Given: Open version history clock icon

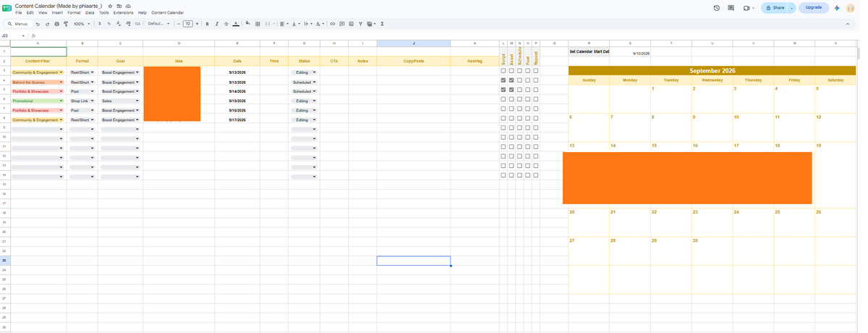Looking at the screenshot, I should 716,7.
